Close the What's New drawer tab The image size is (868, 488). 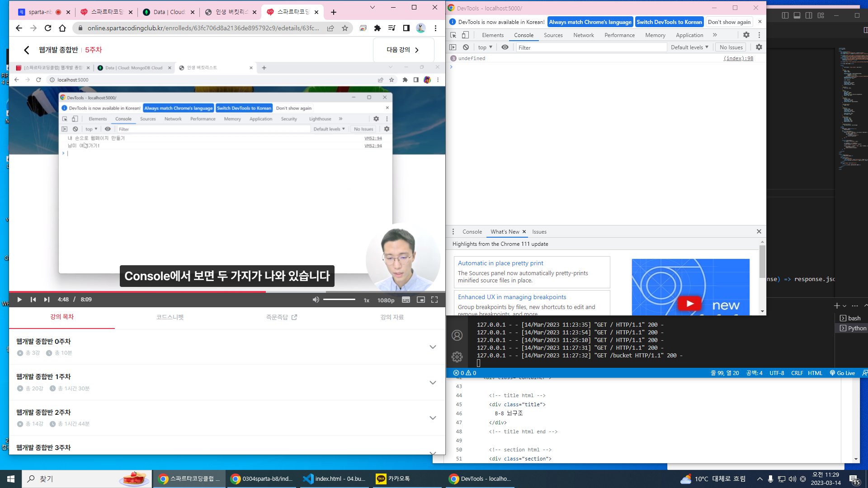pos(524,232)
